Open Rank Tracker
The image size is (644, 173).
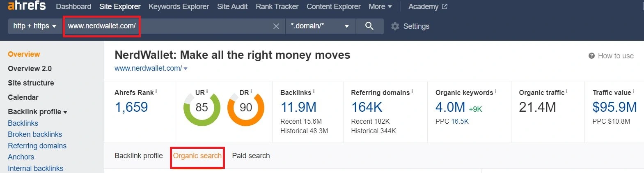277,7
